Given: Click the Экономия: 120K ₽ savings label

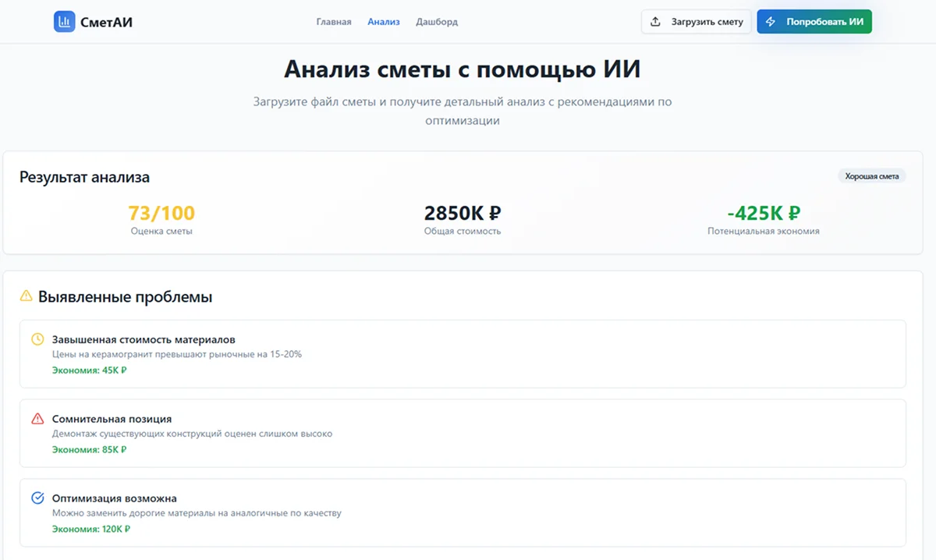Looking at the screenshot, I should pos(90,529).
